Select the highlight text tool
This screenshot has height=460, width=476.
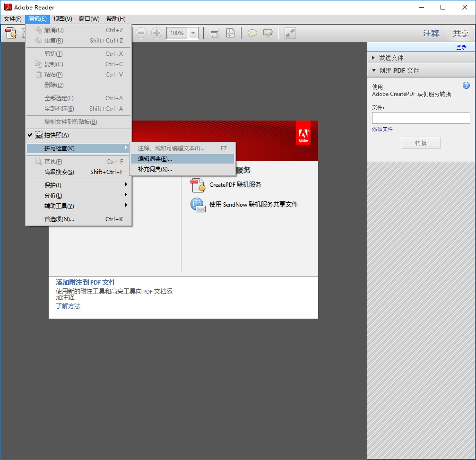coord(268,33)
